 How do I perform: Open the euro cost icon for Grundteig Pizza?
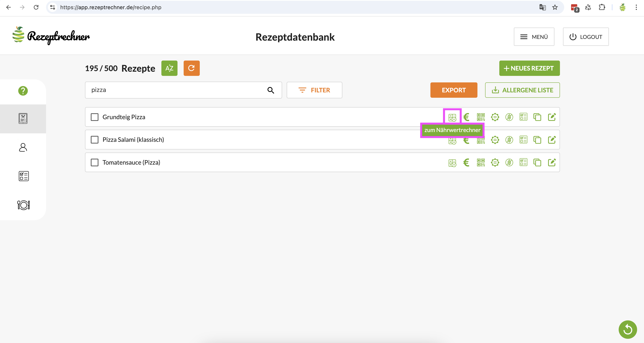[466, 117]
